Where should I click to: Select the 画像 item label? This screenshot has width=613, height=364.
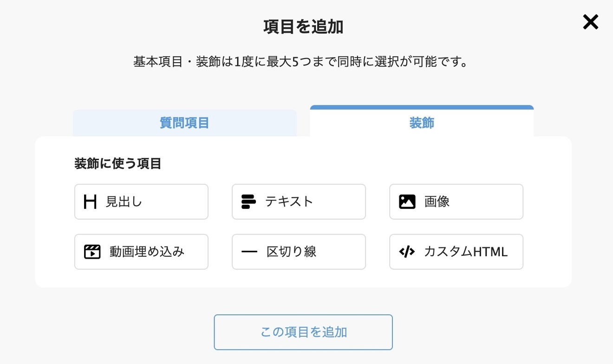pos(437,202)
